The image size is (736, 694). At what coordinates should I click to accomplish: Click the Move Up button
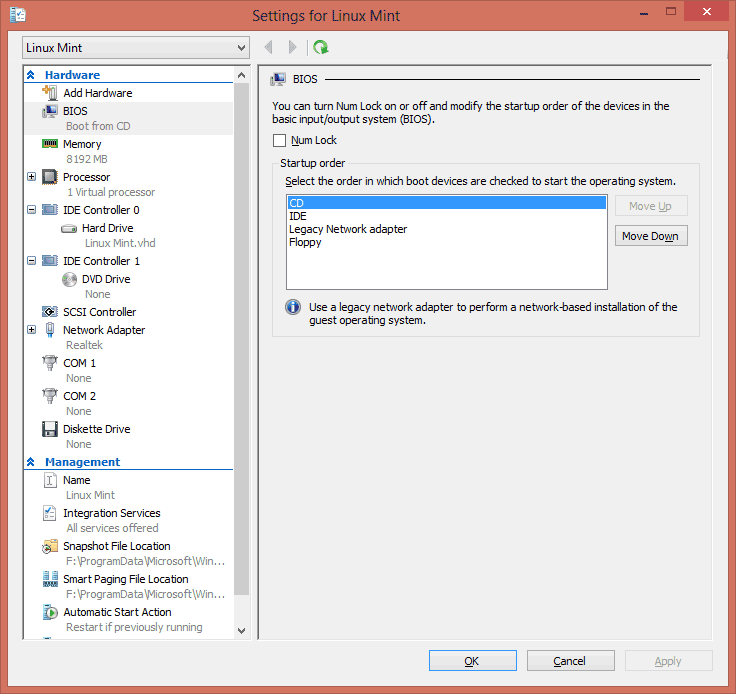651,206
